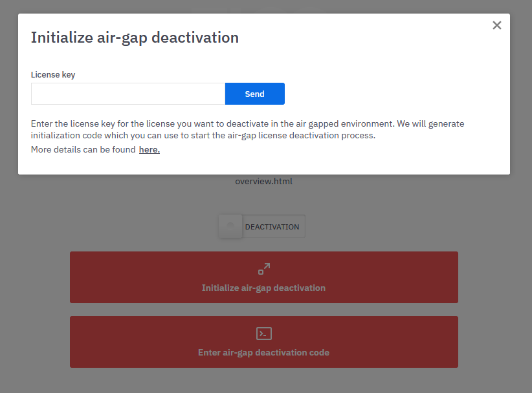Click the expand-arrow icon on Initialize air-gap deactivation

pos(263,268)
